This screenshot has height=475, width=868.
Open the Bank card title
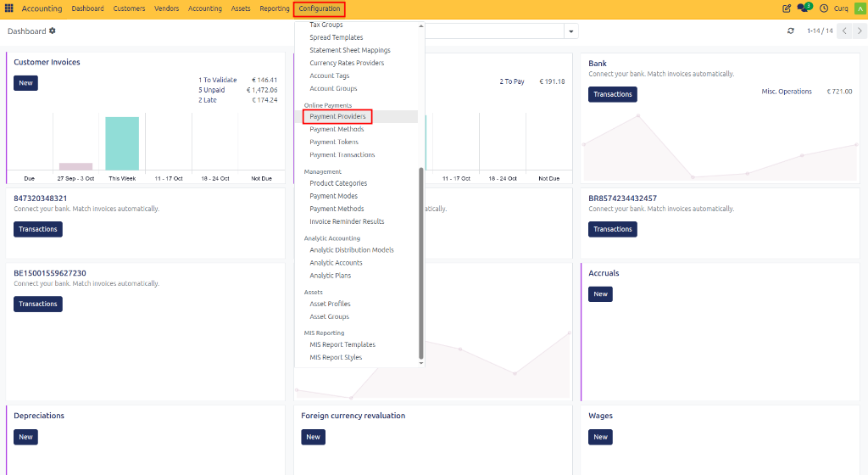(x=598, y=63)
